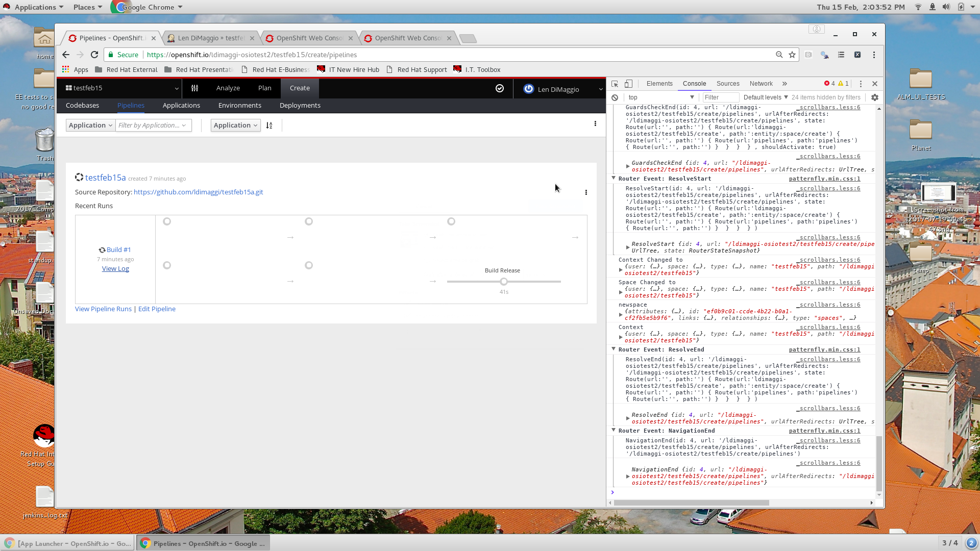Open jenkins_log.txt desktop file
This screenshot has height=551, width=980.
(45, 502)
